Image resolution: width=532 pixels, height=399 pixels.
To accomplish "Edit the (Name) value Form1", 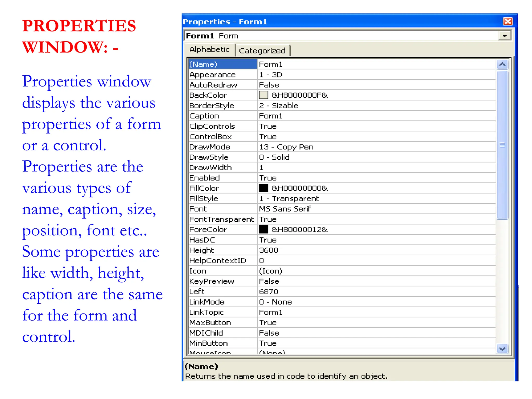I will coord(376,64).
